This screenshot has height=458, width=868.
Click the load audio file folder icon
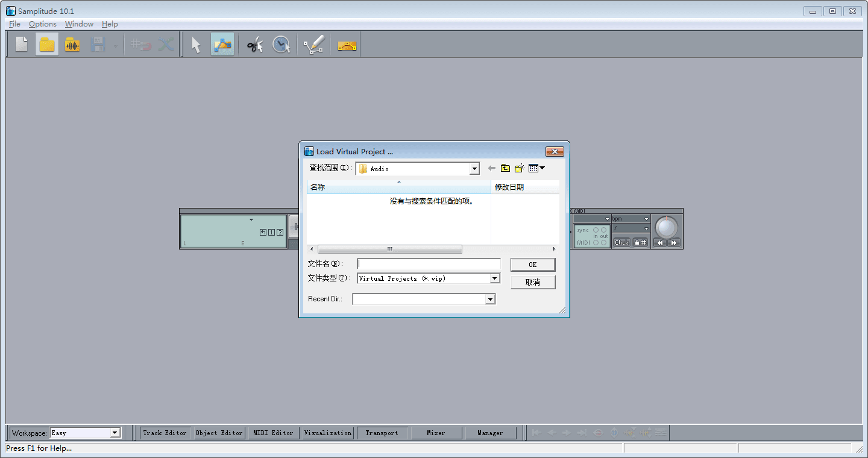72,45
